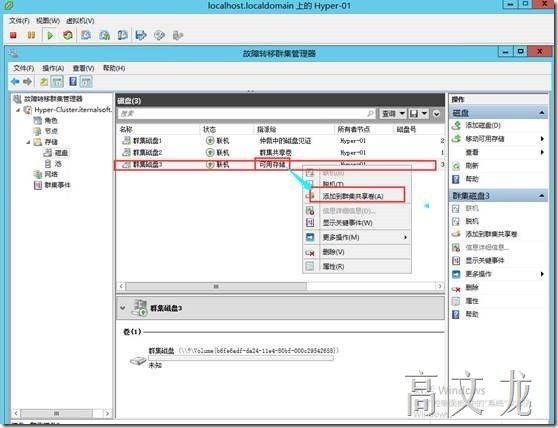Viewport: 558px width, 428px height.
Task: Choose 删除(V) in the context menu
Action: click(357, 252)
